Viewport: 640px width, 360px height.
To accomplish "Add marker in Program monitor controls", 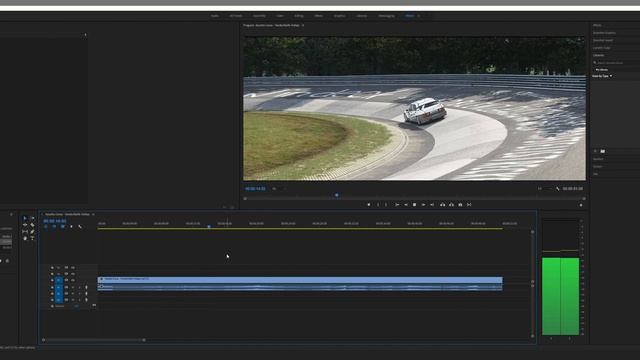I will tap(369, 204).
